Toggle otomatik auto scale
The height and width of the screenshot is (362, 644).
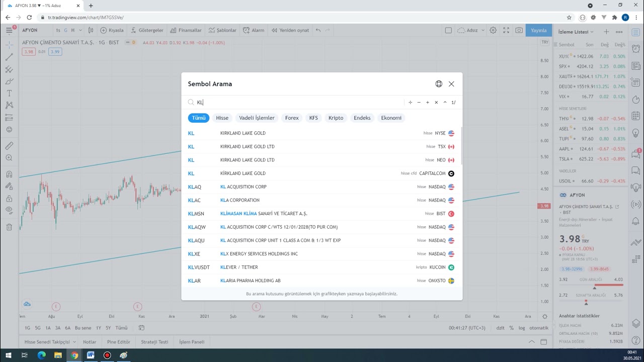[x=539, y=328]
